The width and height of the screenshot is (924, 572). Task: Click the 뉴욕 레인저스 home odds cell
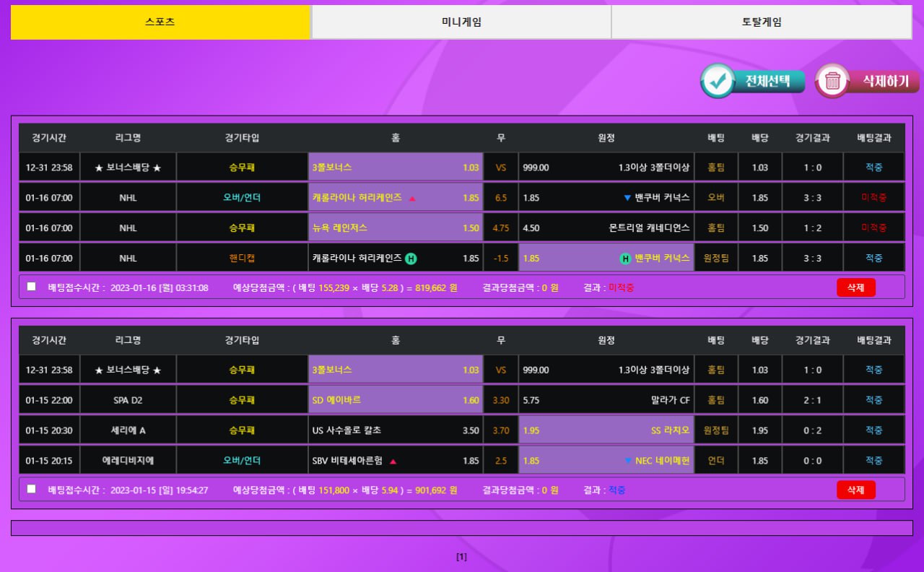(x=396, y=227)
